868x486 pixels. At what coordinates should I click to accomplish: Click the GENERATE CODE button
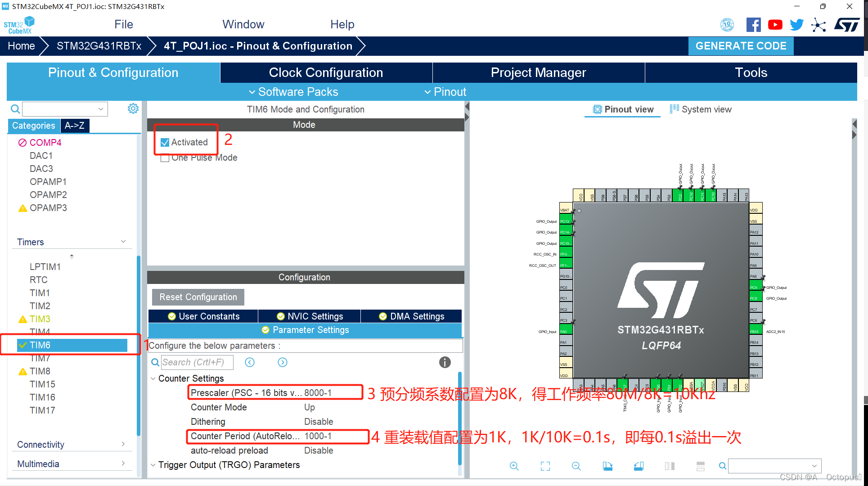[x=741, y=46]
